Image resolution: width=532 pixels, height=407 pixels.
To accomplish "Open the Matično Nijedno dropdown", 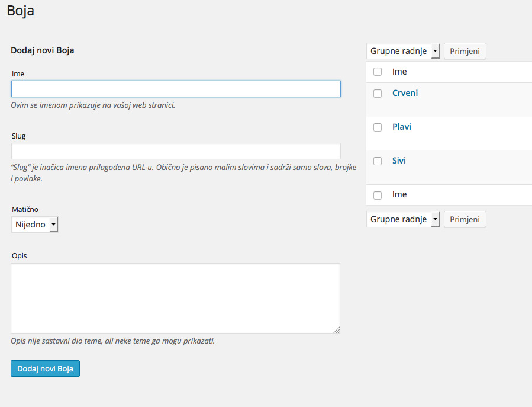I will pyautogui.click(x=34, y=225).
